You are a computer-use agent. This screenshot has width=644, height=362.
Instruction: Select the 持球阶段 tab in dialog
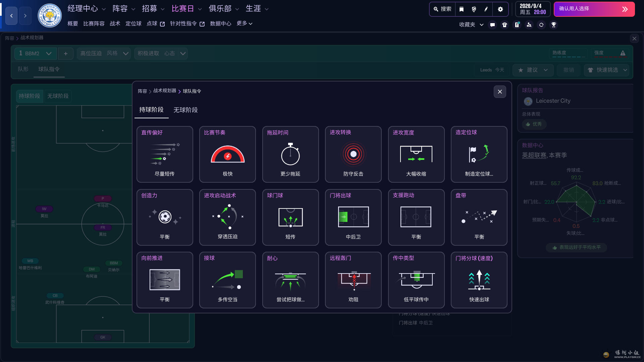point(151,110)
